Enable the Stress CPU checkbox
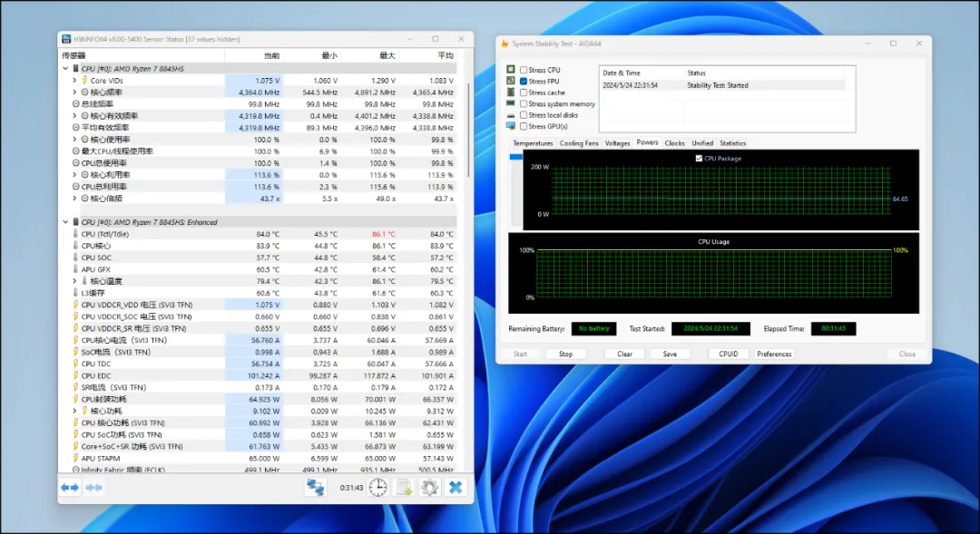The height and width of the screenshot is (534, 980). 524,70
